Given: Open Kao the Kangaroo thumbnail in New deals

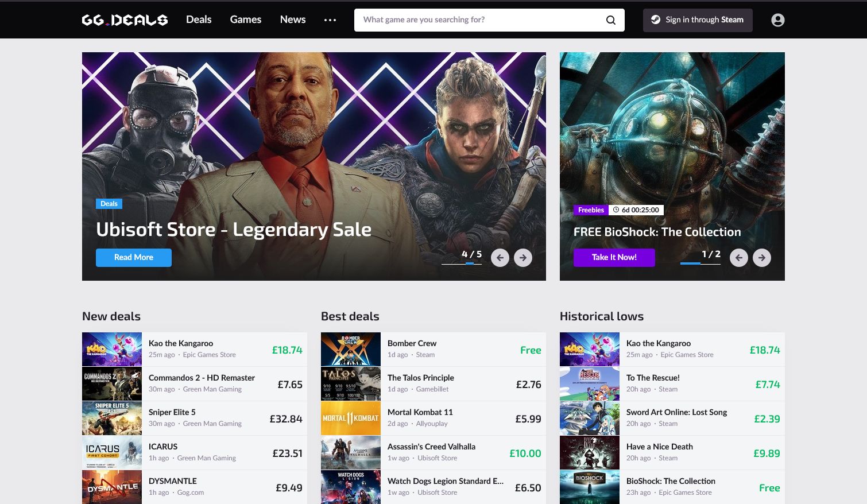Looking at the screenshot, I should (x=112, y=349).
